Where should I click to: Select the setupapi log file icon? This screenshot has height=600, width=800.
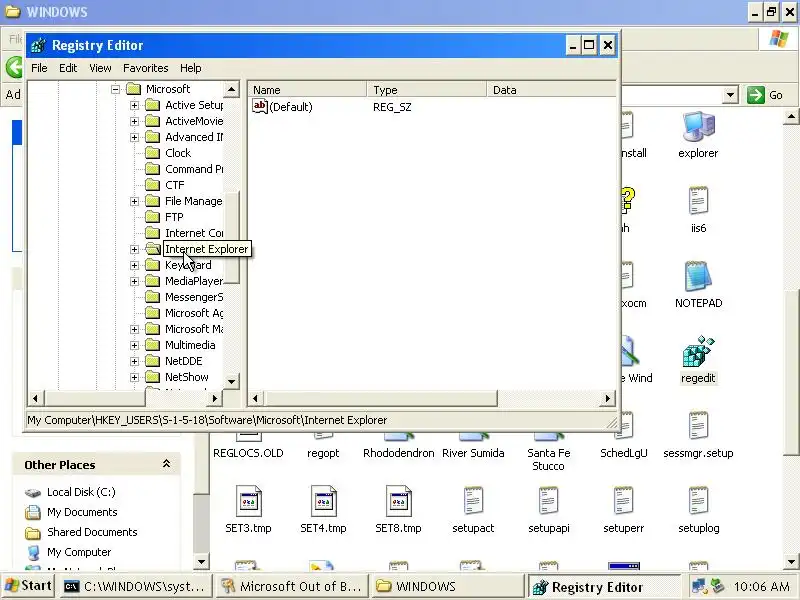point(548,501)
